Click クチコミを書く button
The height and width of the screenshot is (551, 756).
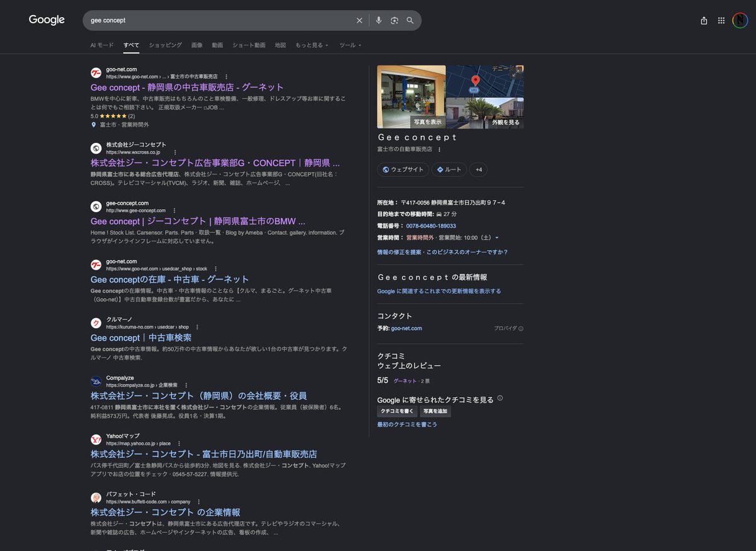pos(397,411)
